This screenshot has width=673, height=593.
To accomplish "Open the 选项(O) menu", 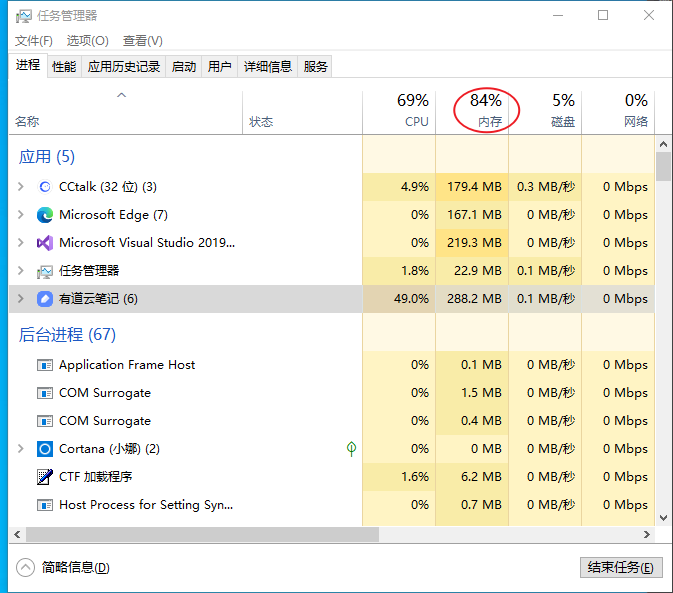I will (88, 41).
